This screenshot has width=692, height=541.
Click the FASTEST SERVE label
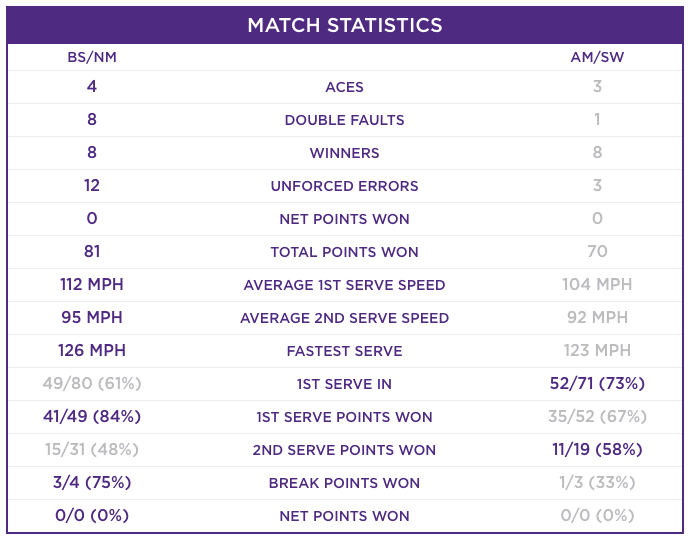point(344,351)
